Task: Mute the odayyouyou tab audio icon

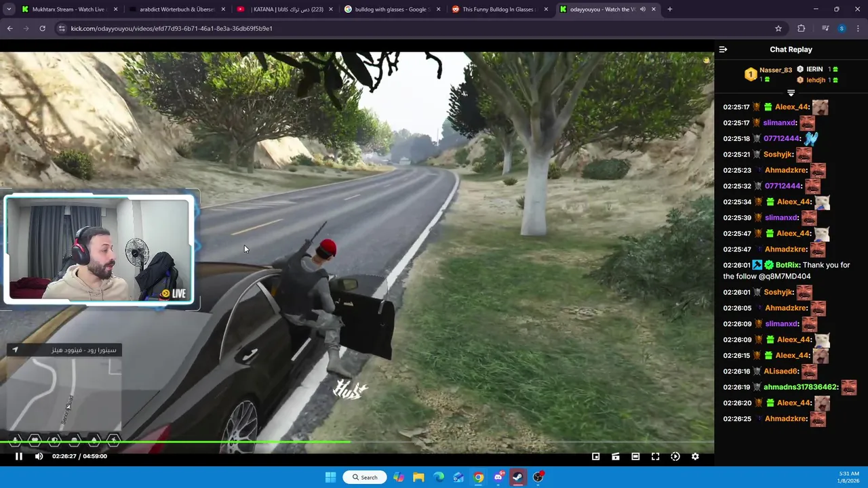Action: (642, 9)
